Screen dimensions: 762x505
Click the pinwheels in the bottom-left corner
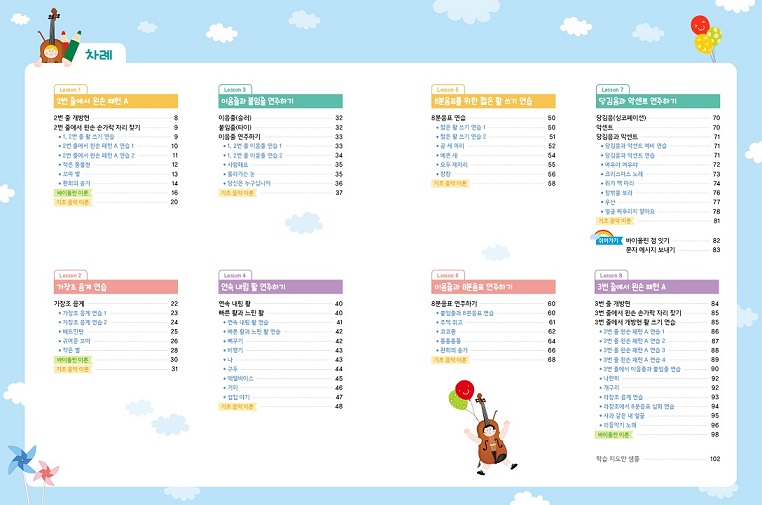point(32,466)
